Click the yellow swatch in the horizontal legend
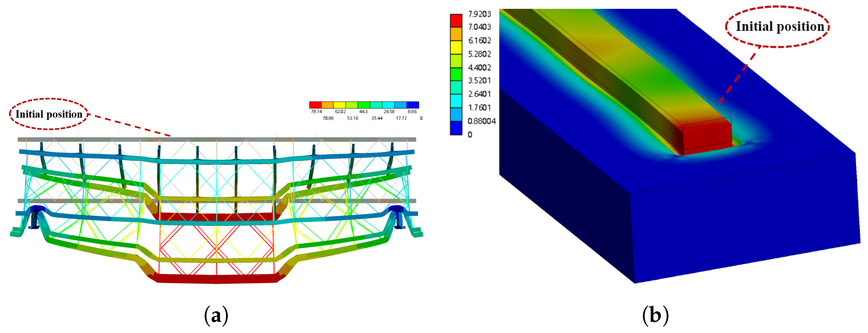This screenshot has height=333, width=868. (339, 105)
